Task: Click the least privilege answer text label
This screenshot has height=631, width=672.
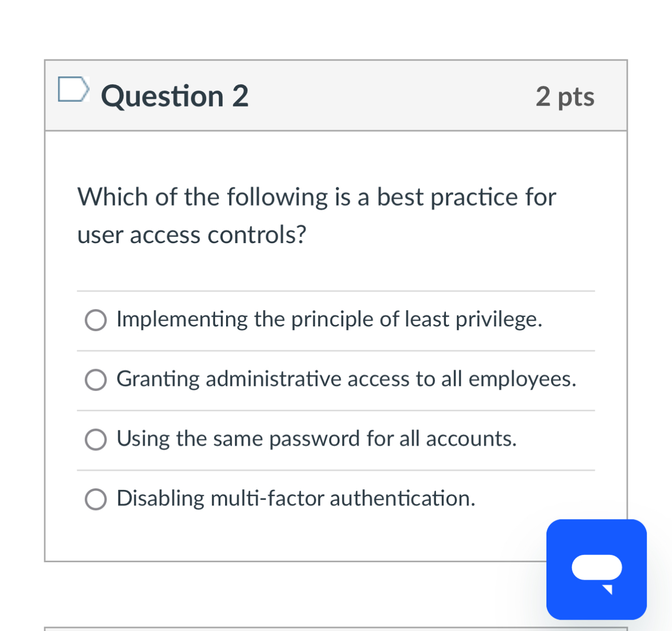Action: 329,320
